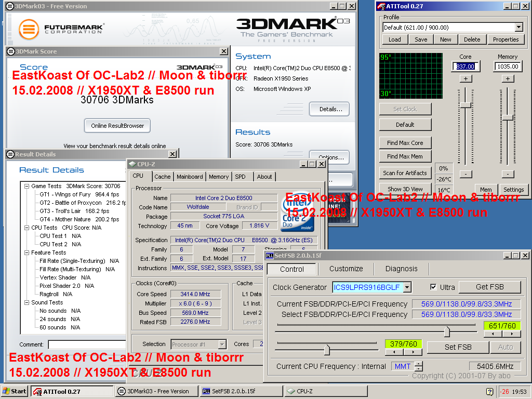Open the Processor Selection dropdown in CPU-Z
The image size is (532, 399).
click(222, 344)
